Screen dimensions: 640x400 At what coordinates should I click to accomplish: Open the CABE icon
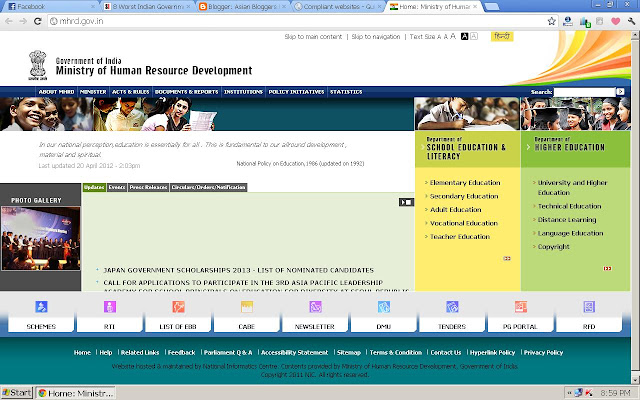(x=247, y=307)
